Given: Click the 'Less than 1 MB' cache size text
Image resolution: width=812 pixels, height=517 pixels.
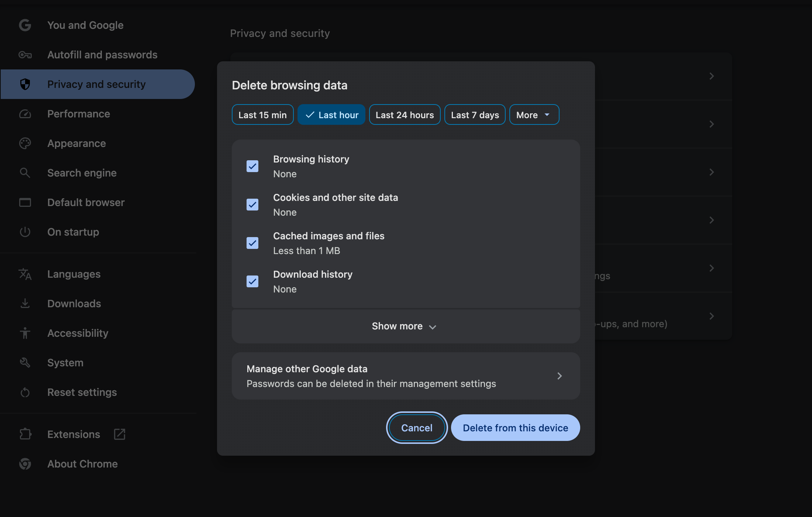Looking at the screenshot, I should click(307, 251).
